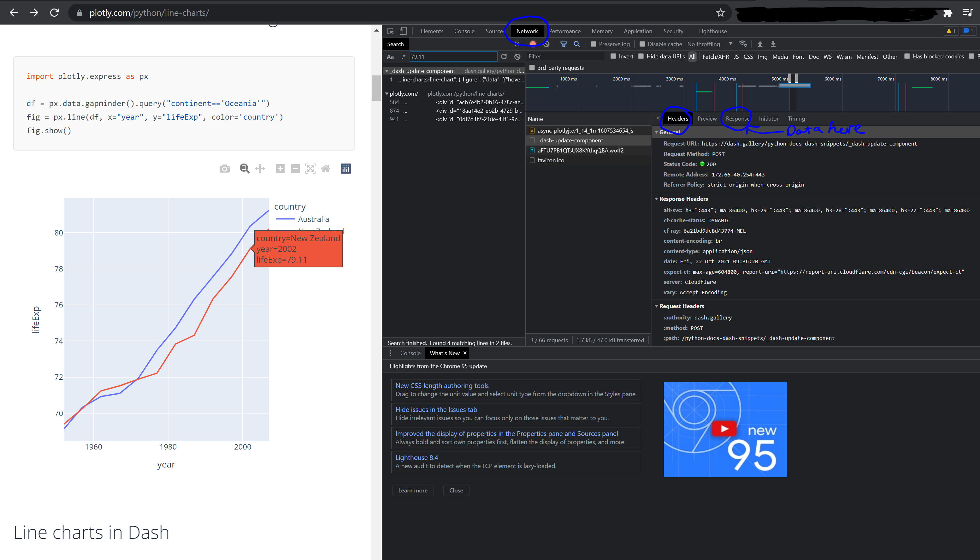The height and width of the screenshot is (560, 980).
Task: Export HAR file download icon
Action: click(774, 44)
